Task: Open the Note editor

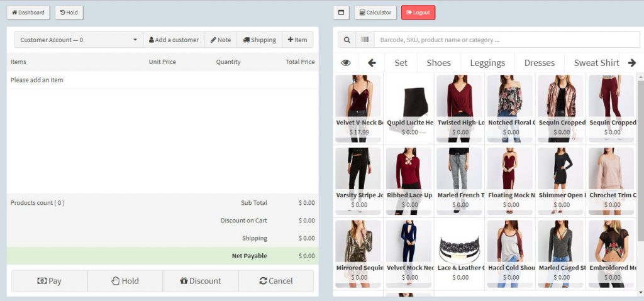Action: pyautogui.click(x=221, y=40)
